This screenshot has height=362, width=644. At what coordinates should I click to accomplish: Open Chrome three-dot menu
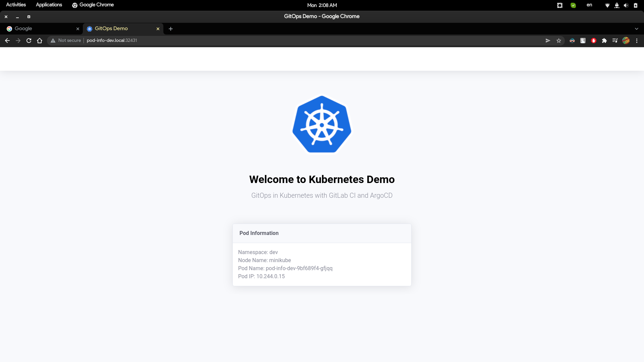637,41
